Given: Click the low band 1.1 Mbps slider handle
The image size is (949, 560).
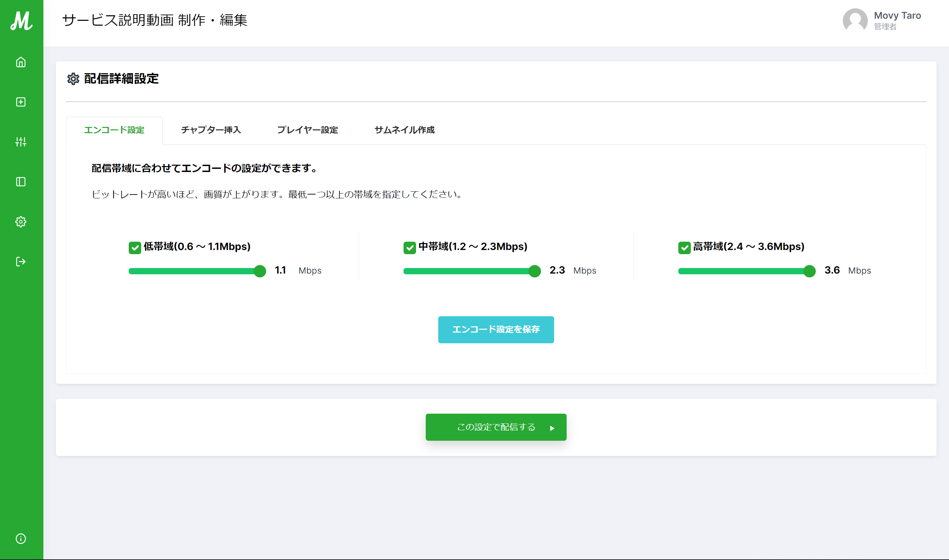Looking at the screenshot, I should click(x=260, y=271).
